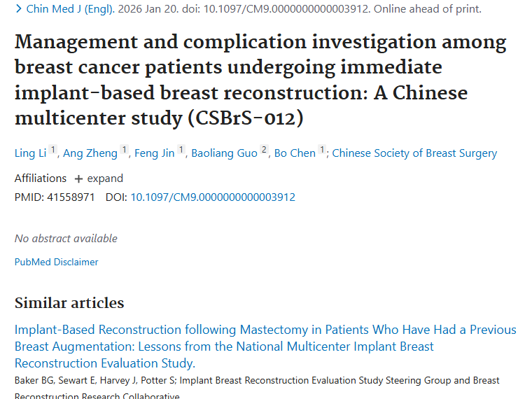
Task: Open the similar article on Implant-Based Reconstruction
Action: click(x=265, y=346)
